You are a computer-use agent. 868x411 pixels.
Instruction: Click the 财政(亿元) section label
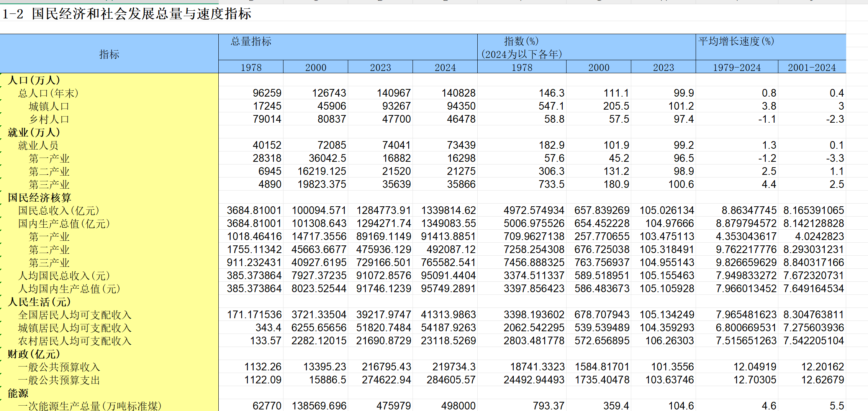tap(34, 354)
